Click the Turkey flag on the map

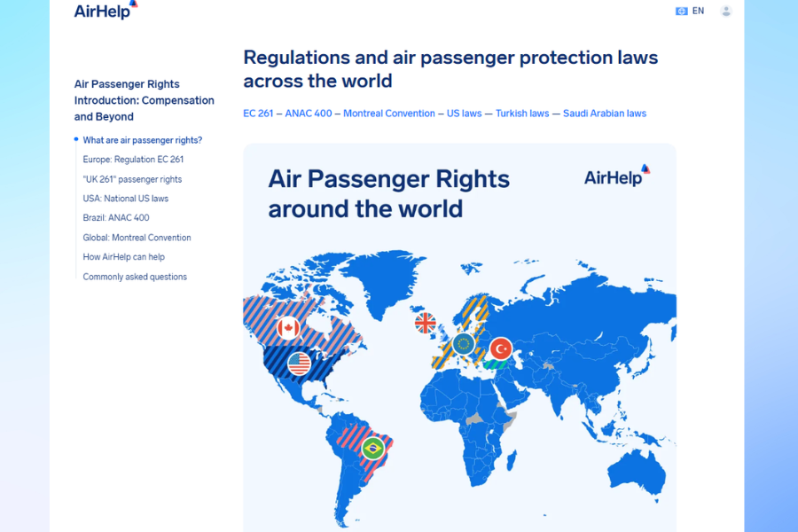click(x=501, y=348)
